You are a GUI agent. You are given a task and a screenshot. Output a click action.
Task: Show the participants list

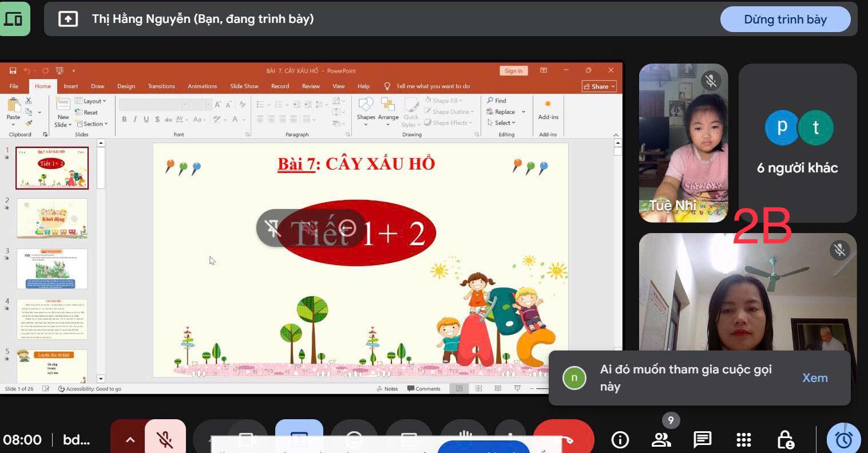[661, 439]
